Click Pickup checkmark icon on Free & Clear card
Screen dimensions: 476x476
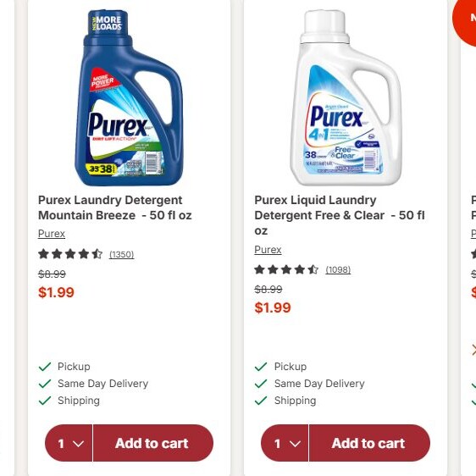[x=261, y=367]
